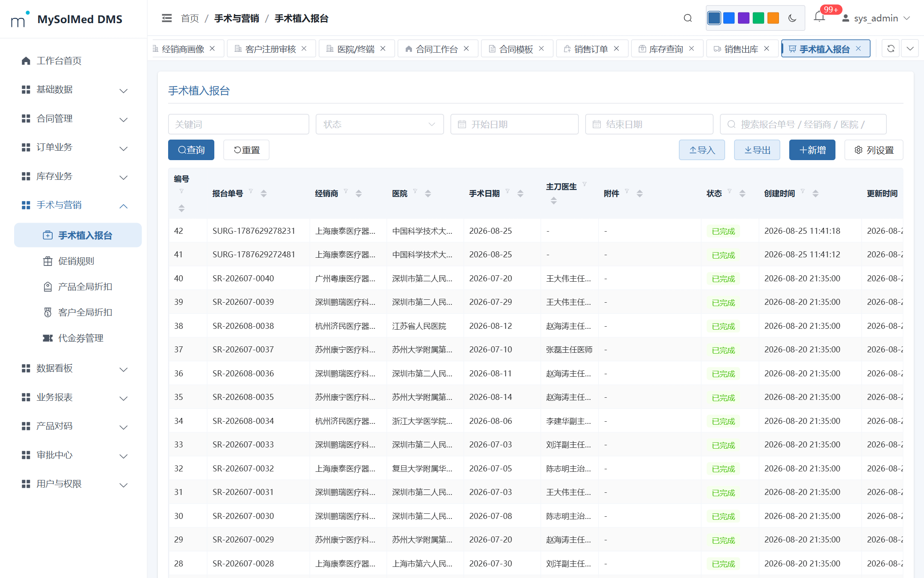Click the 导出 button
Image resolution: width=924 pixels, height=578 pixels.
coord(757,150)
